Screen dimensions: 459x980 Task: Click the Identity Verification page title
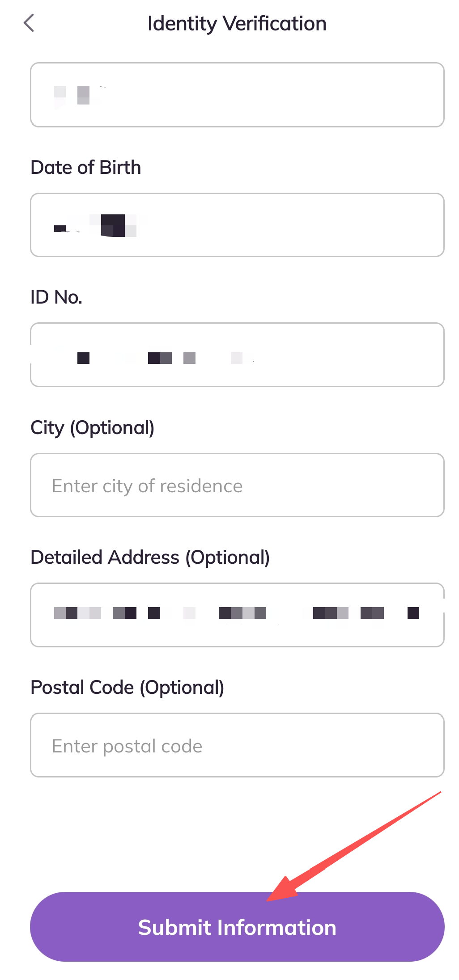237,24
